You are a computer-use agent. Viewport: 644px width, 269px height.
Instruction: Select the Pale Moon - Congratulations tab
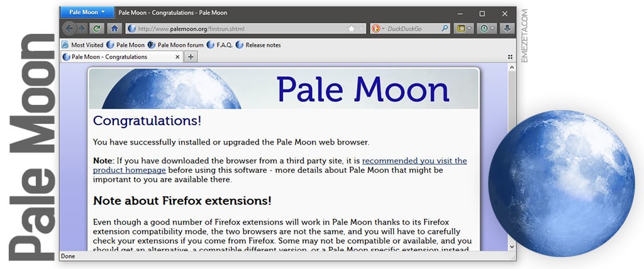pos(121,57)
